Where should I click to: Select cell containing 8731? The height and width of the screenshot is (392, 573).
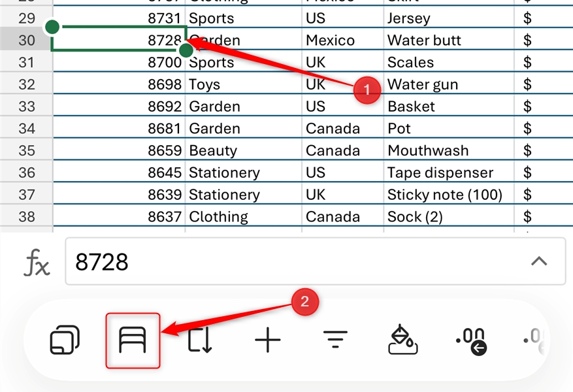pyautogui.click(x=119, y=17)
